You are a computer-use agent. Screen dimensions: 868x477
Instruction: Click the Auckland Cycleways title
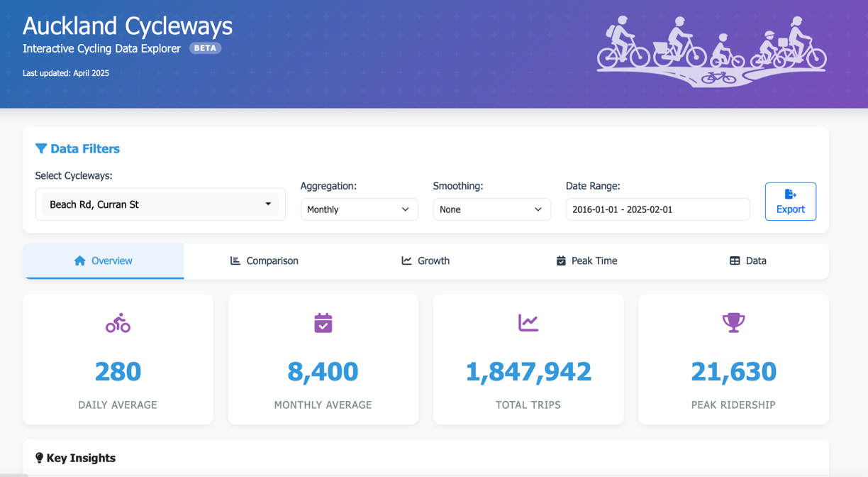128,26
